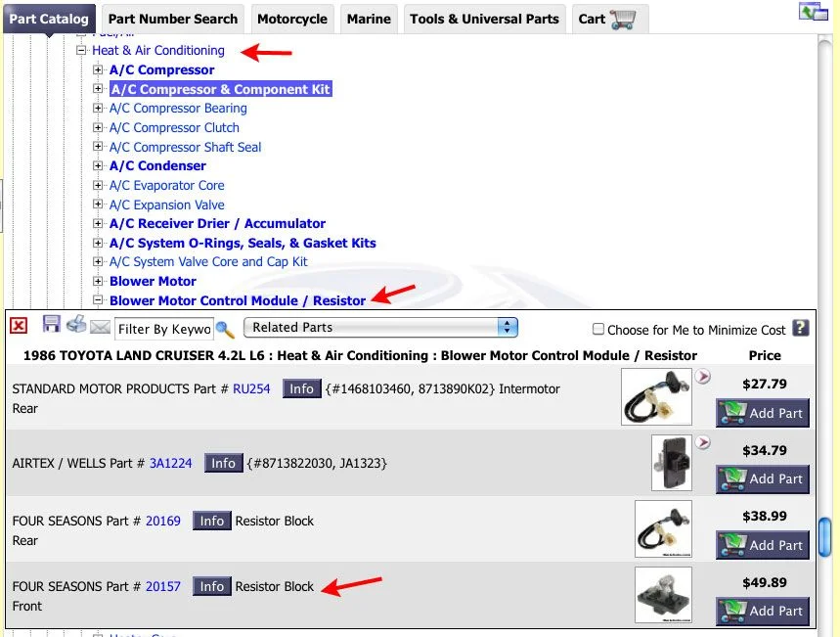Select A/C Compressor & Component Kit
The height and width of the screenshot is (637, 840).
tap(221, 89)
